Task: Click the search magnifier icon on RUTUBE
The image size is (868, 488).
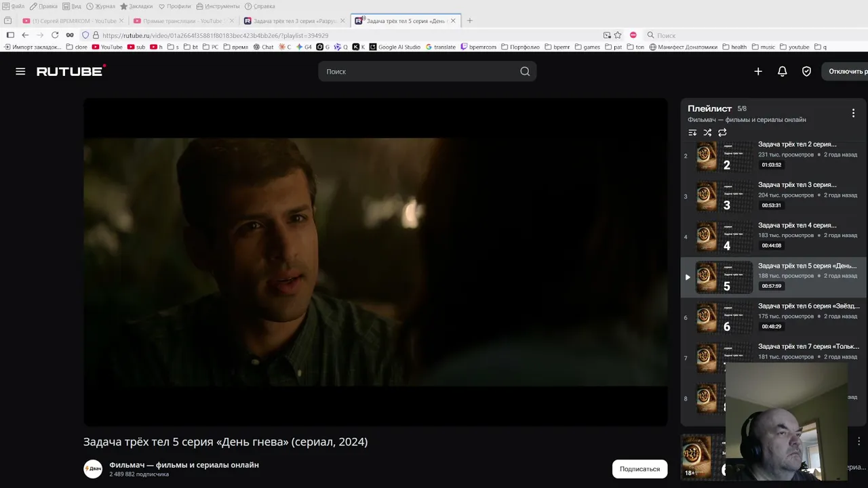Action: (x=525, y=71)
